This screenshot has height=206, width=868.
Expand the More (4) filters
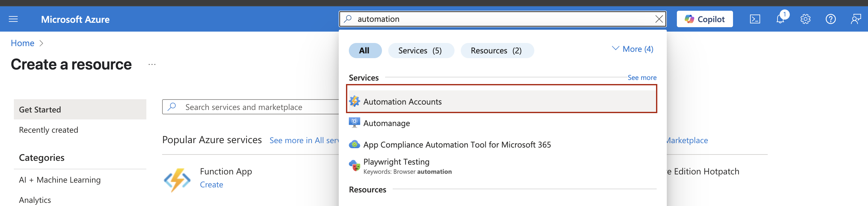coord(632,49)
